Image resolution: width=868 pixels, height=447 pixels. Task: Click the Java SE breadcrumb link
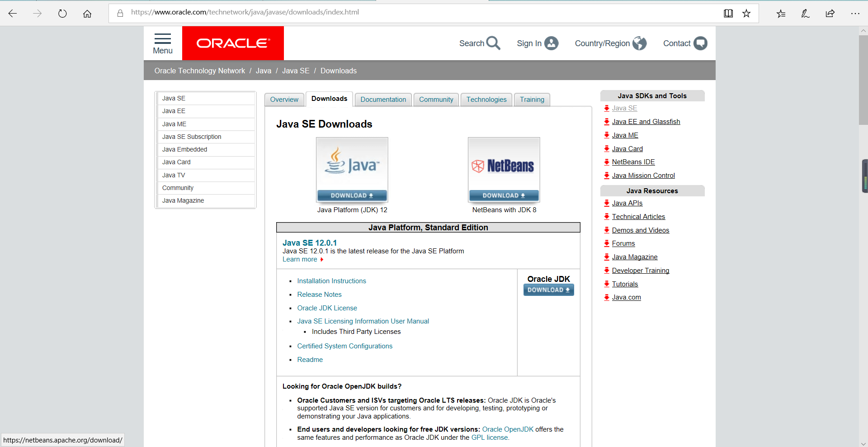click(x=296, y=71)
